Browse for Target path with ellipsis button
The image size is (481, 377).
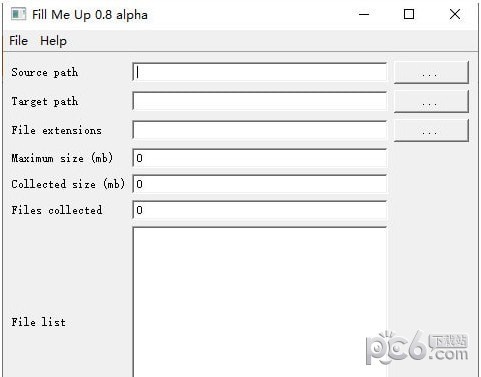[x=431, y=101]
